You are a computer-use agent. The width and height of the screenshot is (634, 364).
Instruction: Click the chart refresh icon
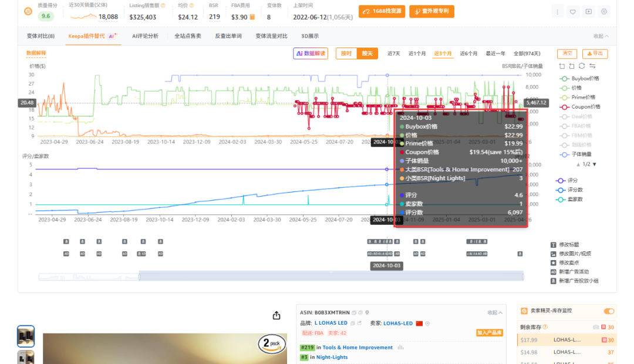click(582, 66)
